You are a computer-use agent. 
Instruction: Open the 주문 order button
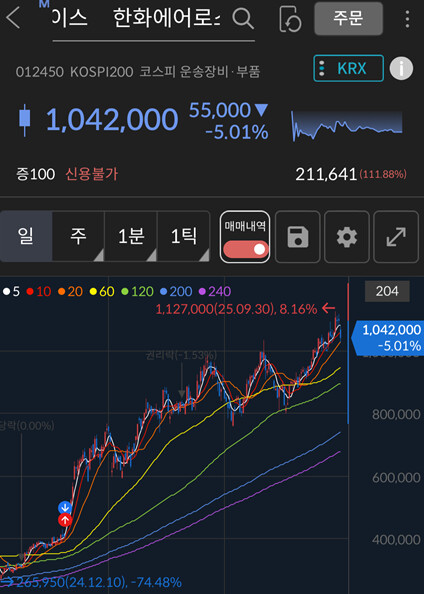coord(348,19)
